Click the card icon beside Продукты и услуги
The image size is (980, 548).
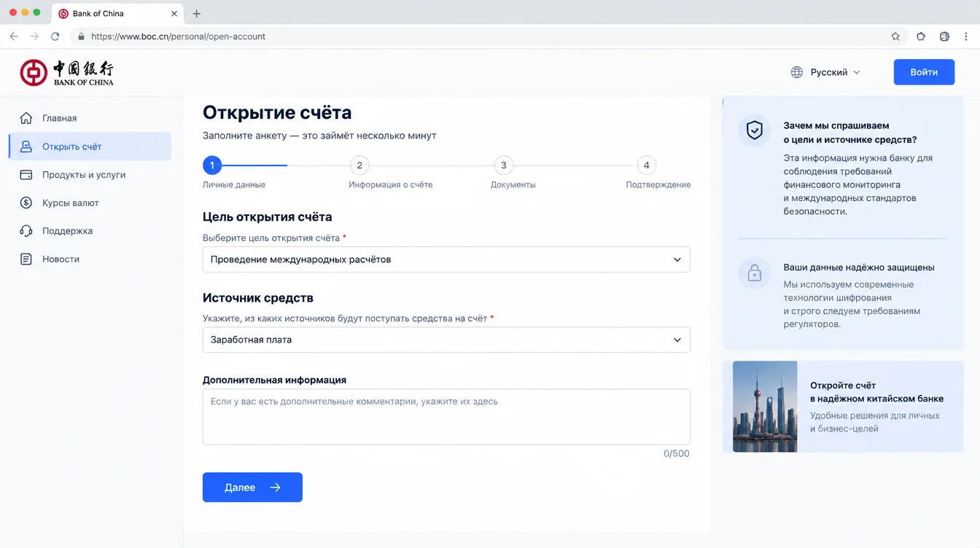click(x=26, y=175)
